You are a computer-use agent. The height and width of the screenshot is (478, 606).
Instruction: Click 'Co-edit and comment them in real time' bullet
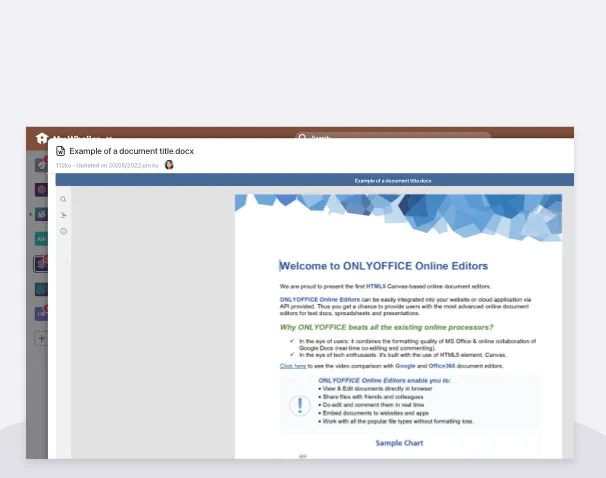[373, 405]
